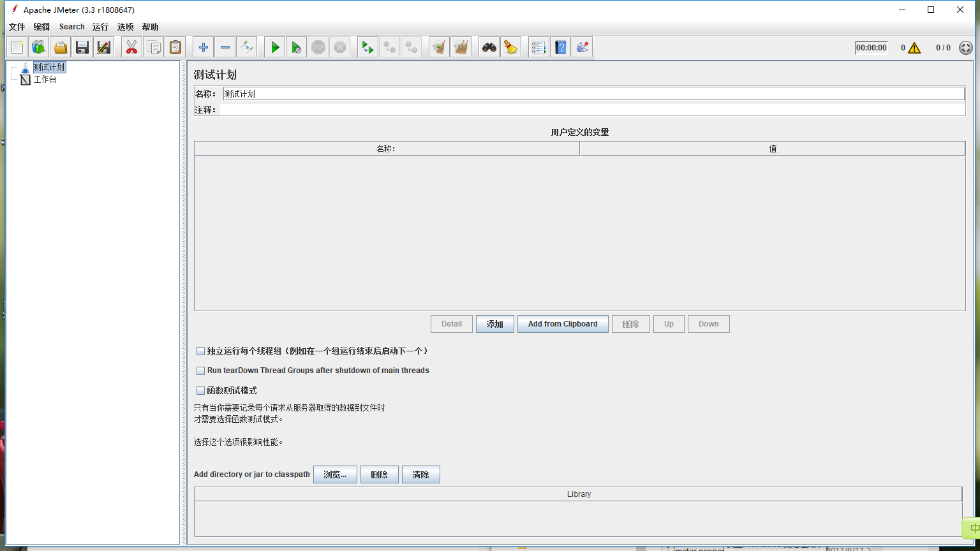Open the 编辑 menu

point(41,27)
